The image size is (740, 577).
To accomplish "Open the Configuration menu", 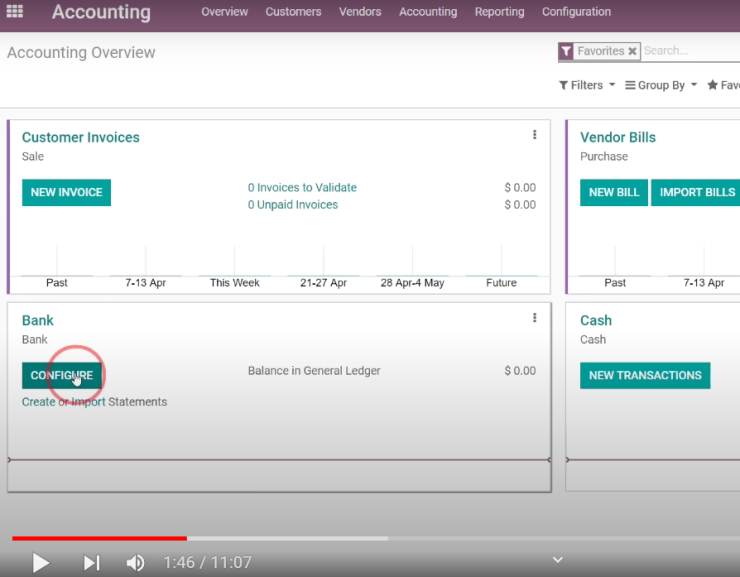I will pyautogui.click(x=576, y=12).
